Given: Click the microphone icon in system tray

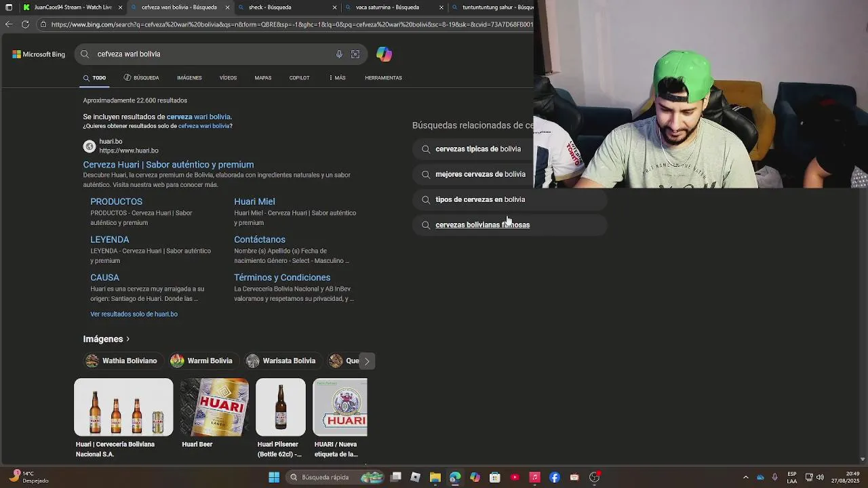Looking at the screenshot, I should [x=774, y=477].
